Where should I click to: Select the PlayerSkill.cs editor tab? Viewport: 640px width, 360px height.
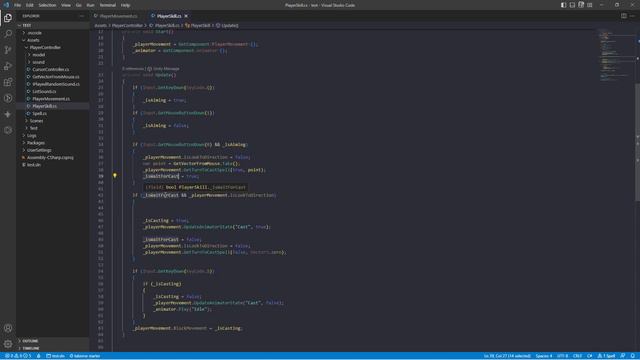[169, 16]
